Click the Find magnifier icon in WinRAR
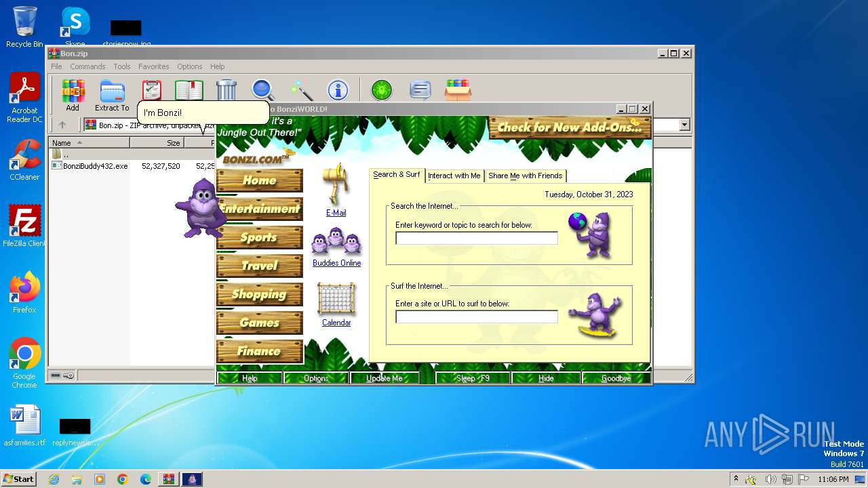This screenshot has width=868, height=488. [263, 89]
